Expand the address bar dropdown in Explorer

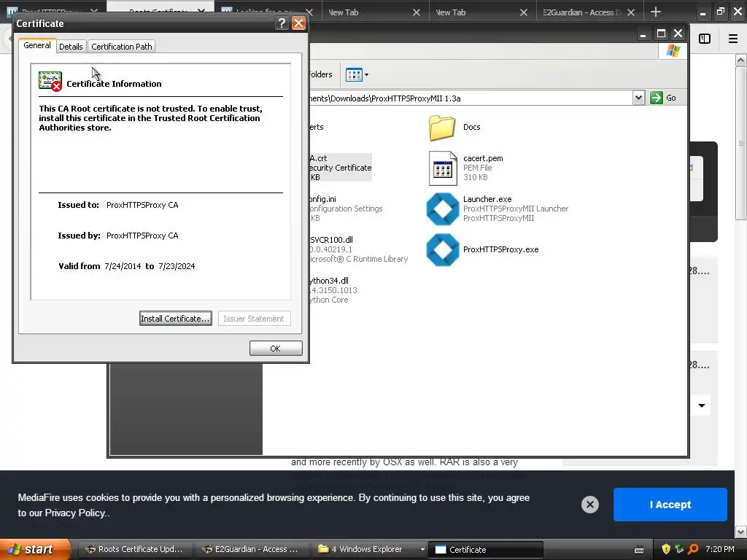point(638,98)
